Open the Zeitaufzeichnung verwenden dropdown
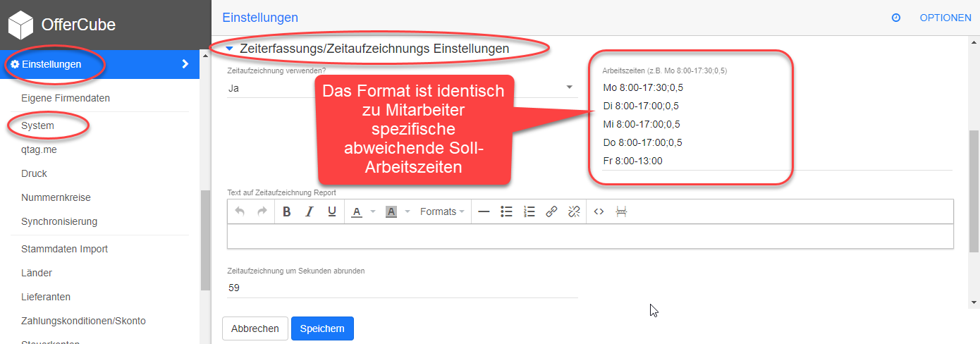 [569, 87]
